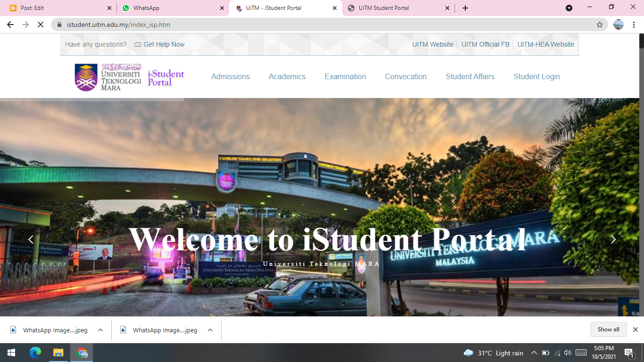The height and width of the screenshot is (362, 644).
Task: Close the downloads bar
Action: pos(636,329)
